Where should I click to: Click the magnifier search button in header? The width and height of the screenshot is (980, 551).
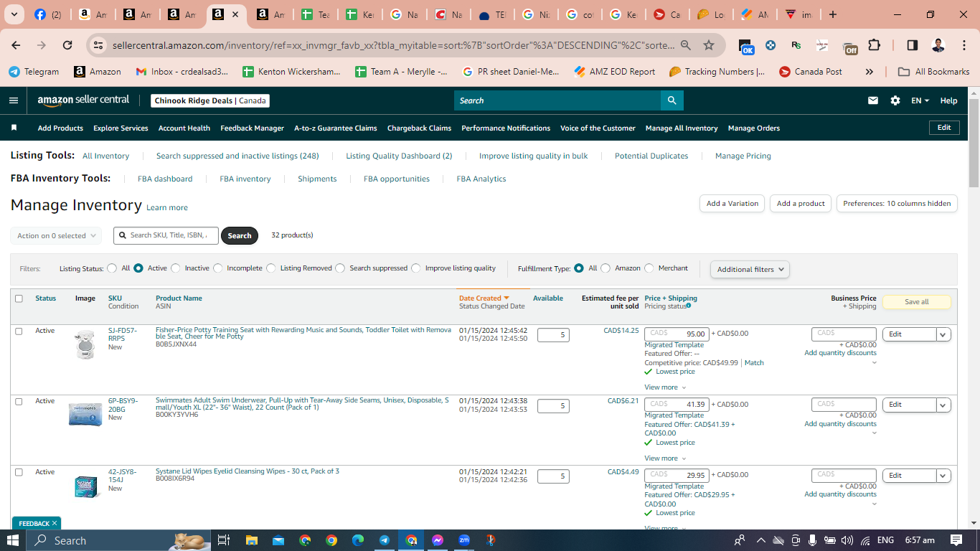tap(672, 100)
